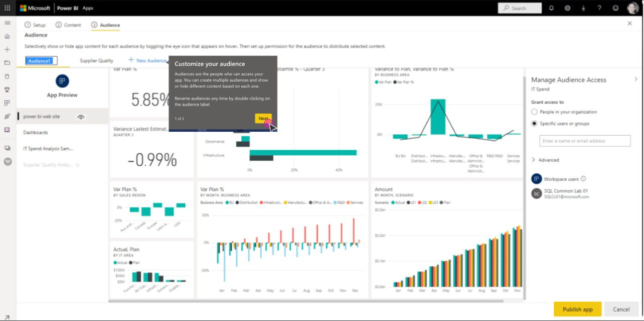Go to Home in the sidebar

7,36
